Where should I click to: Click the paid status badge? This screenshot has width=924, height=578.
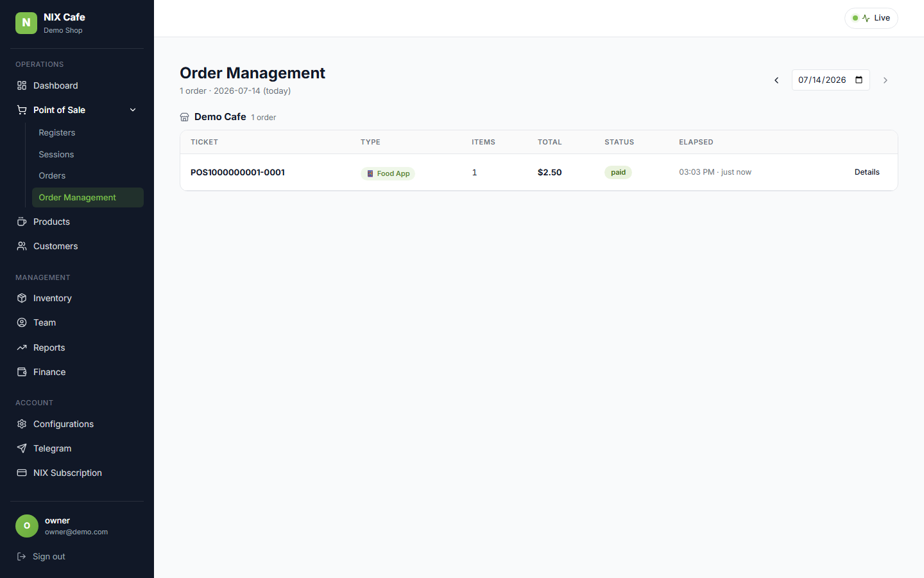618,172
